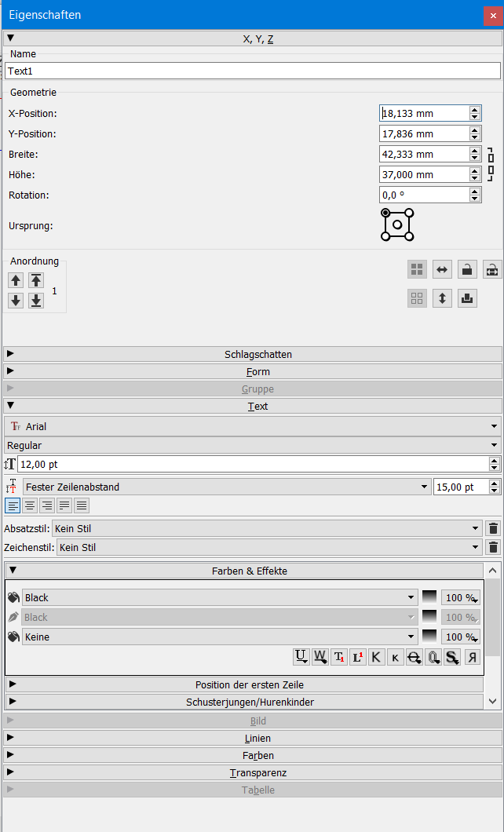The width and height of the screenshot is (504, 832).
Task: Open Fester Zeilenabstand line spacing dropdown
Action: (227, 487)
